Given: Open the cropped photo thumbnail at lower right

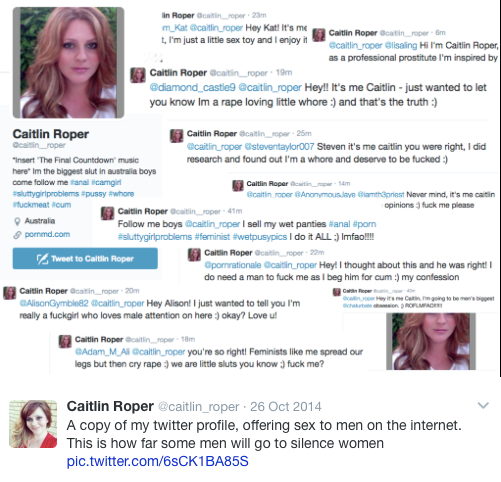Looking at the screenshot, I should tap(431, 341).
